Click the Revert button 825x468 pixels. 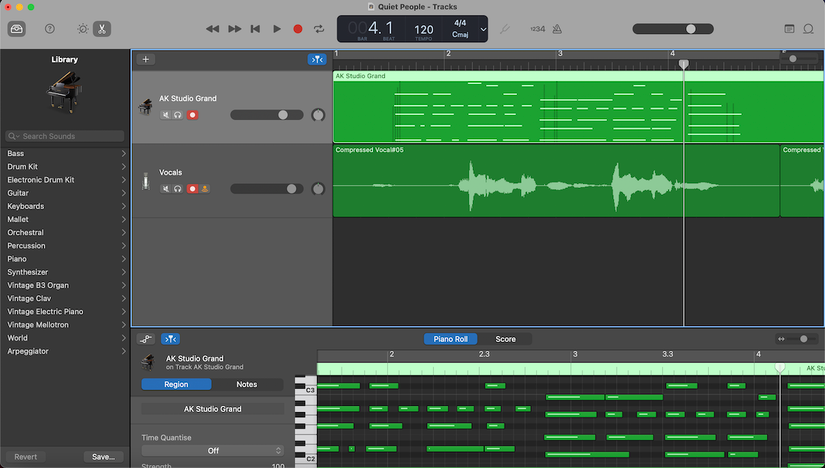26,456
